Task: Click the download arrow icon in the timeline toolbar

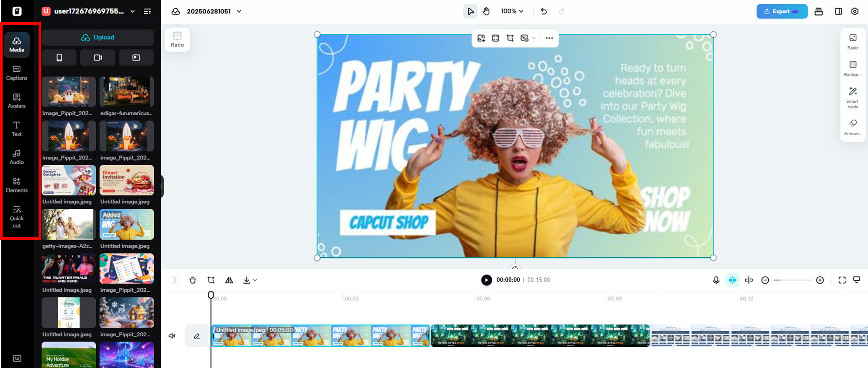Action: tap(247, 280)
